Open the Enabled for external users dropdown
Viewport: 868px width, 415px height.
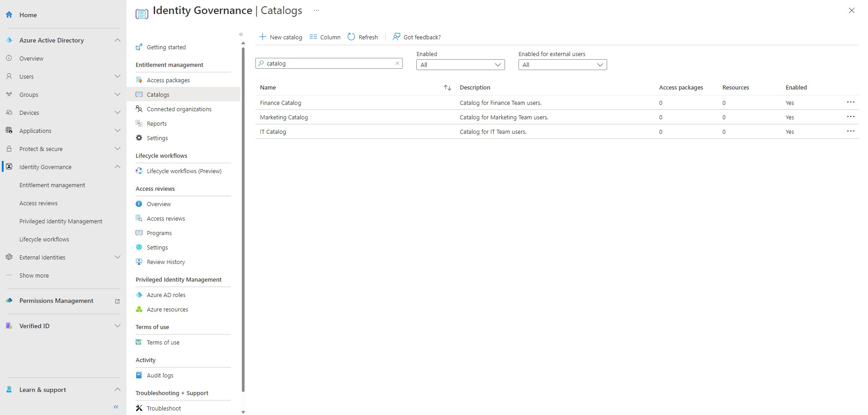click(x=562, y=64)
